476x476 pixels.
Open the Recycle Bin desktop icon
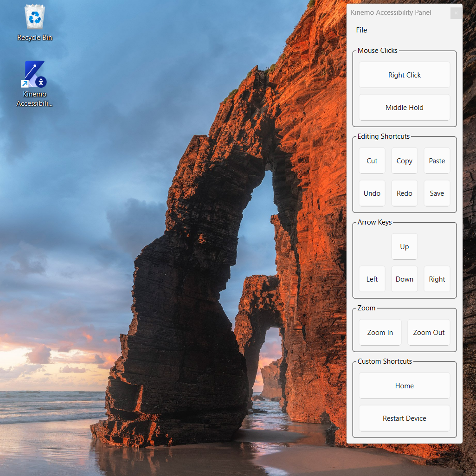[x=35, y=23]
